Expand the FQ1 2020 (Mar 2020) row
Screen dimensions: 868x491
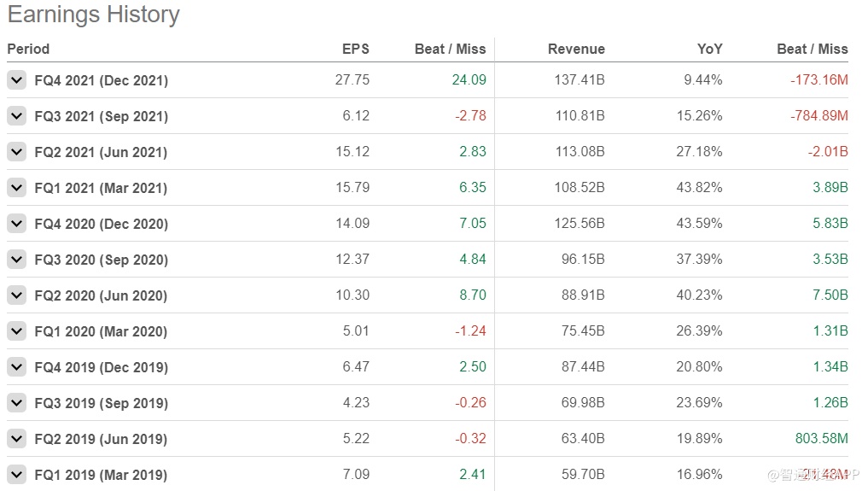[x=16, y=331]
